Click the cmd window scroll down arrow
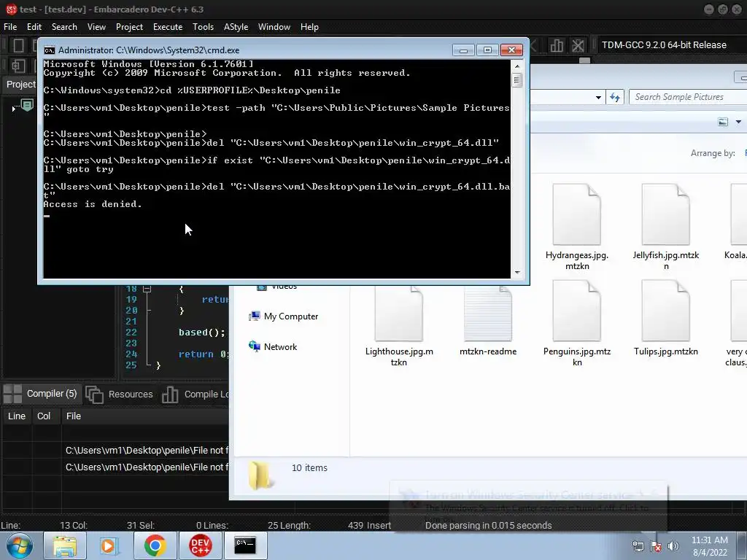Screen dimensions: 747x560 517,273
